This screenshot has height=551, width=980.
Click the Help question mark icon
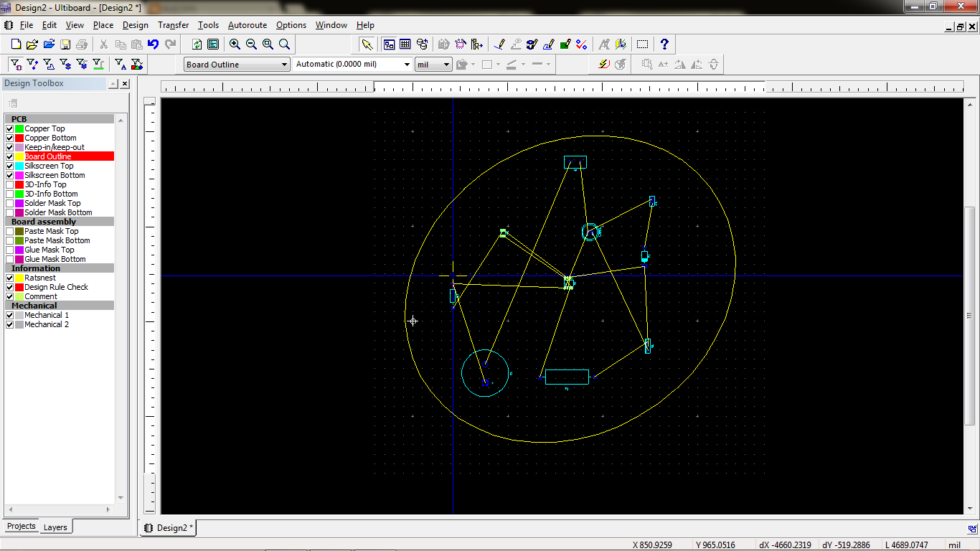click(x=664, y=44)
